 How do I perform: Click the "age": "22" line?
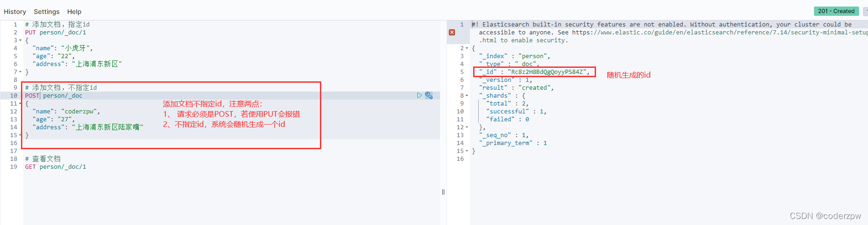pos(54,56)
